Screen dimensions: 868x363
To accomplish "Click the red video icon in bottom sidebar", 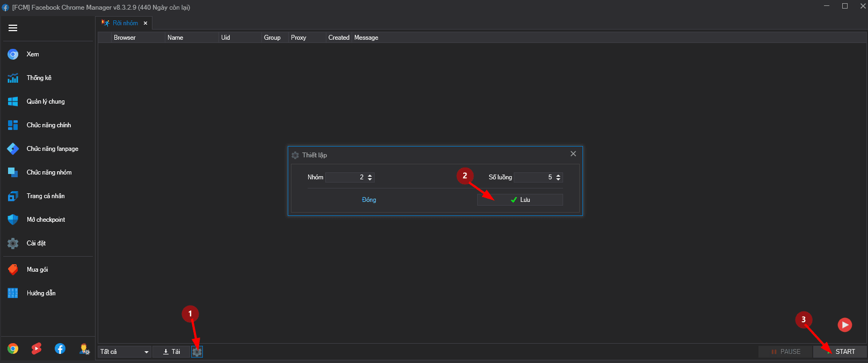I will point(37,349).
